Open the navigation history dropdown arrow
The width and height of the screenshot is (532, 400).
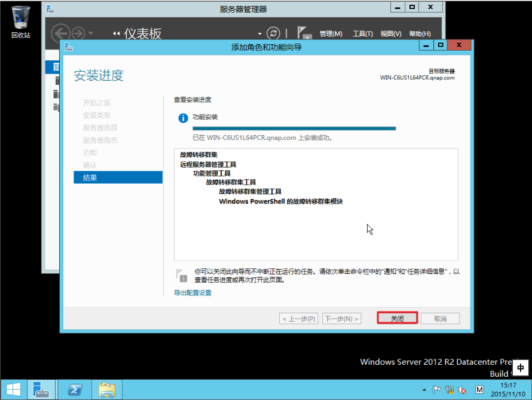click(91, 33)
